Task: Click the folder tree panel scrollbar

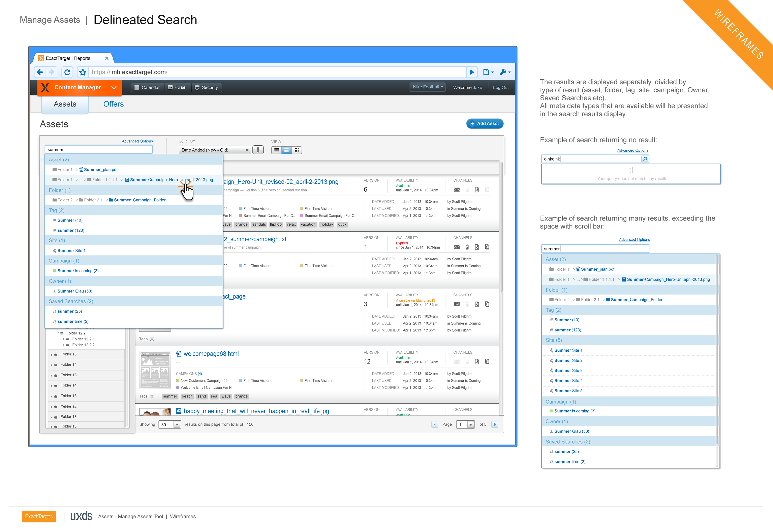Action: pyautogui.click(x=127, y=378)
